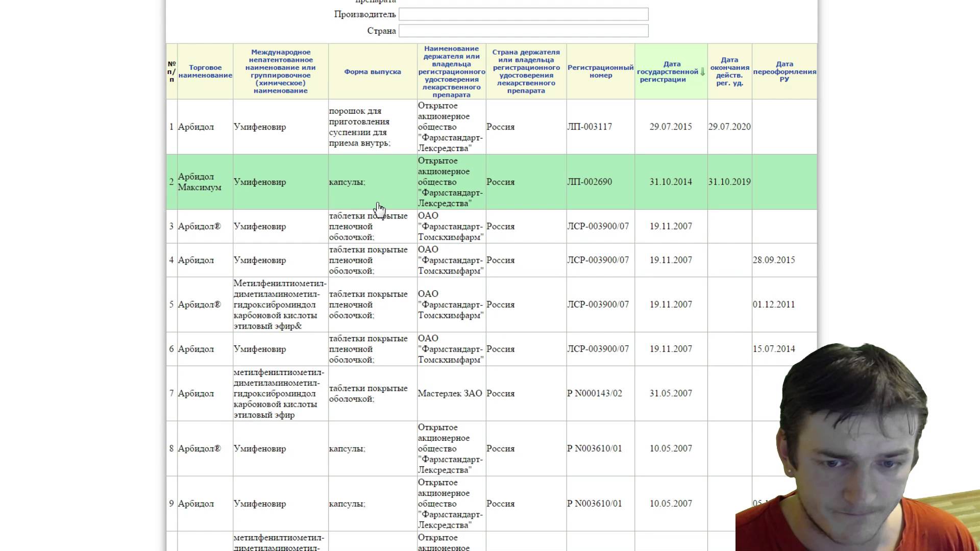Click Арбидол trade name in row 1
The height and width of the screenshot is (551, 980).
tap(196, 127)
